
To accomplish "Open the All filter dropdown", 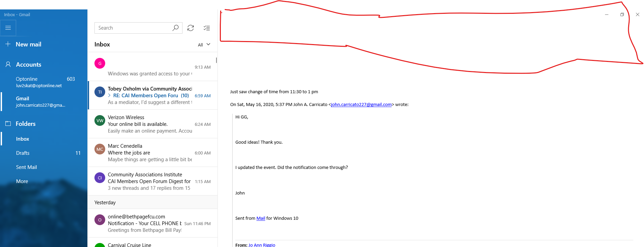I will coord(204,44).
